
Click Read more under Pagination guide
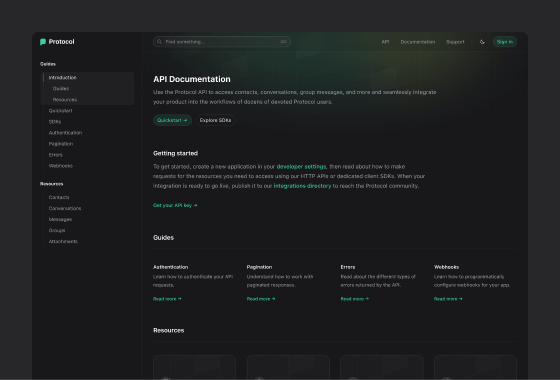[x=261, y=299]
